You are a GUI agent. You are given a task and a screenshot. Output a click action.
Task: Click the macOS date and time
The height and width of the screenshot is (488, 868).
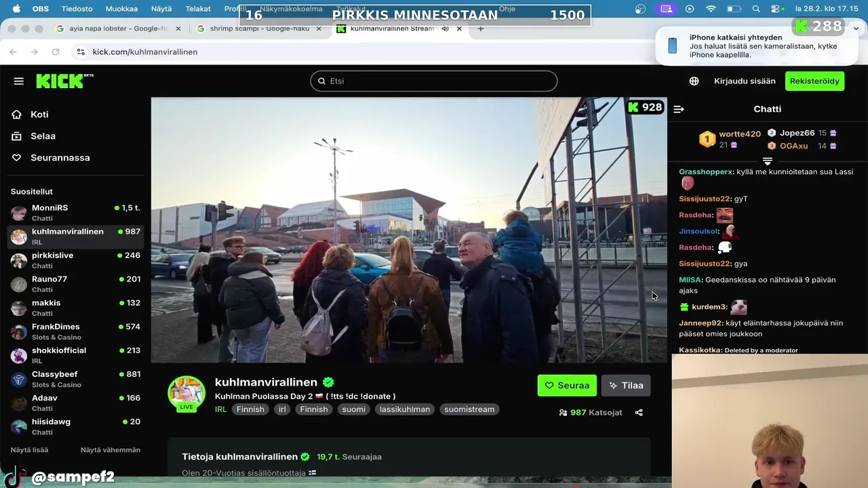pyautogui.click(x=826, y=9)
